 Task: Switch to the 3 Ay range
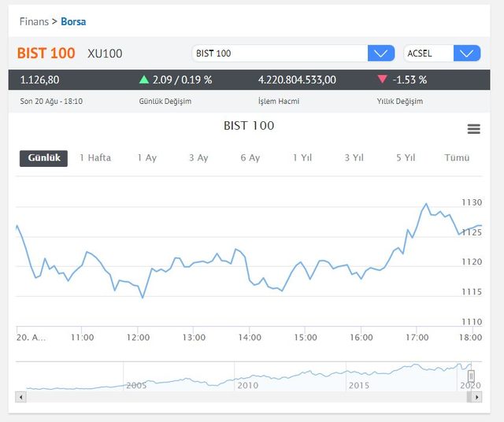pos(198,157)
